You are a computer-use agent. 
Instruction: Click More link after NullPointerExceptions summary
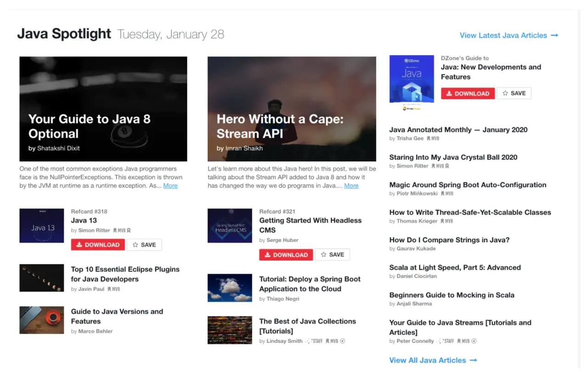170,186
